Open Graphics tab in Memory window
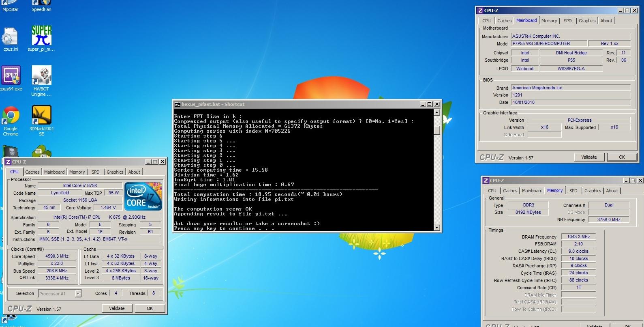644x327 pixels. click(x=593, y=191)
